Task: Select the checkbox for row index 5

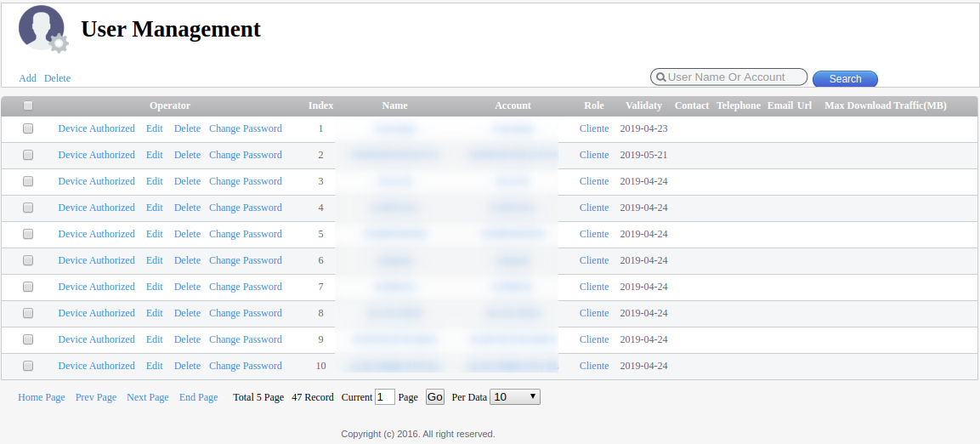Action: click(x=28, y=235)
